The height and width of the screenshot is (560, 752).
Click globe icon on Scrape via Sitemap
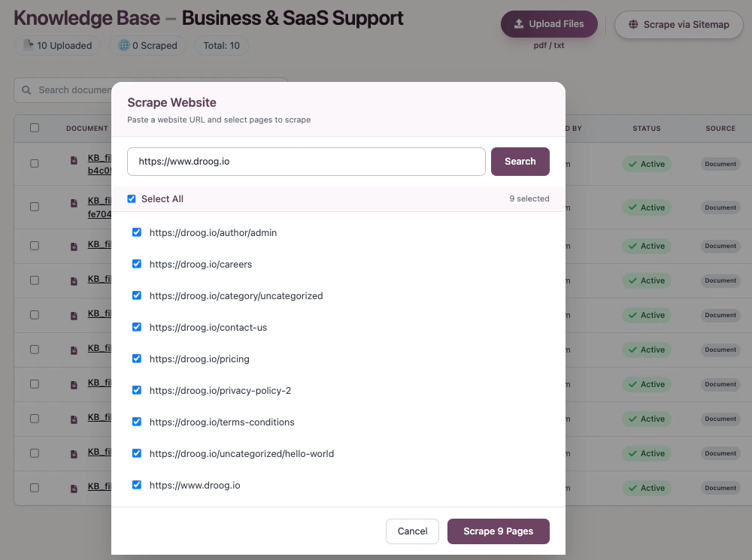point(633,25)
